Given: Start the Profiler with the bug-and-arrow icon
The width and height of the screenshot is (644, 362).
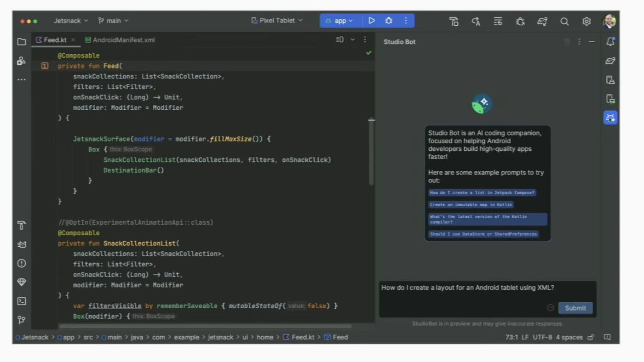Looking at the screenshot, I should [x=520, y=21].
